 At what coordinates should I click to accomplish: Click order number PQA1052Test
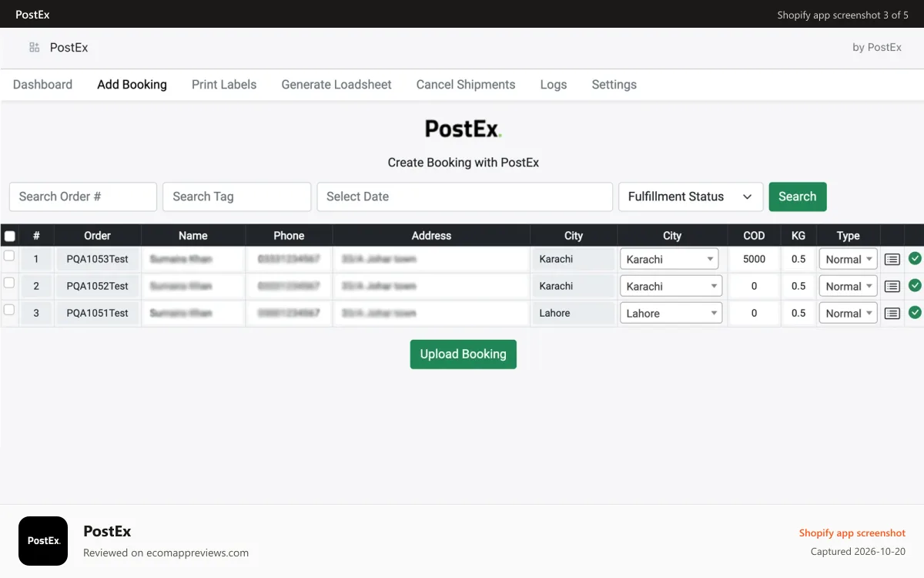point(98,286)
